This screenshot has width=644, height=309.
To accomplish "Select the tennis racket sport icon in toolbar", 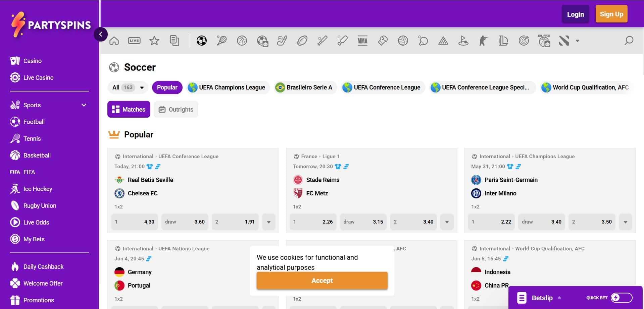I will pyautogui.click(x=221, y=41).
